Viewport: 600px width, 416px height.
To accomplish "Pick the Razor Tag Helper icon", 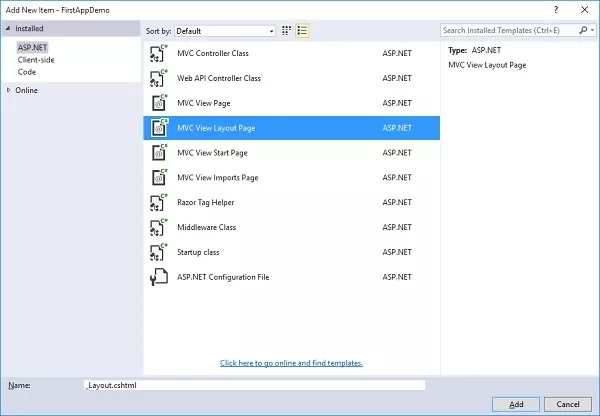I will click(x=158, y=203).
